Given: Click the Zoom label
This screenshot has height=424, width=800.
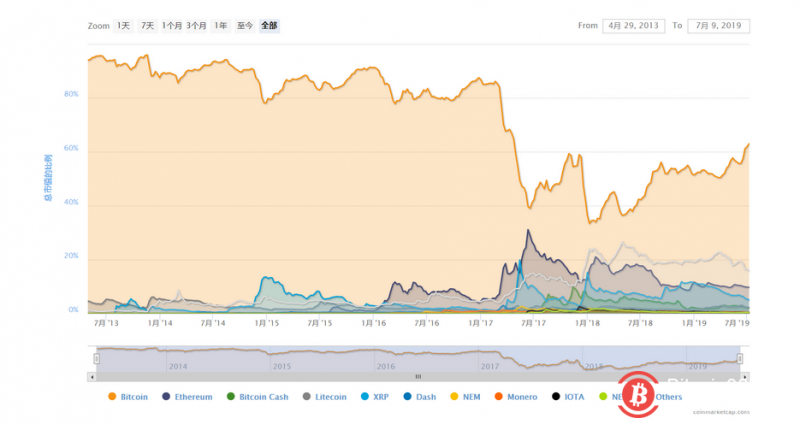Looking at the screenshot, I should coord(98,26).
